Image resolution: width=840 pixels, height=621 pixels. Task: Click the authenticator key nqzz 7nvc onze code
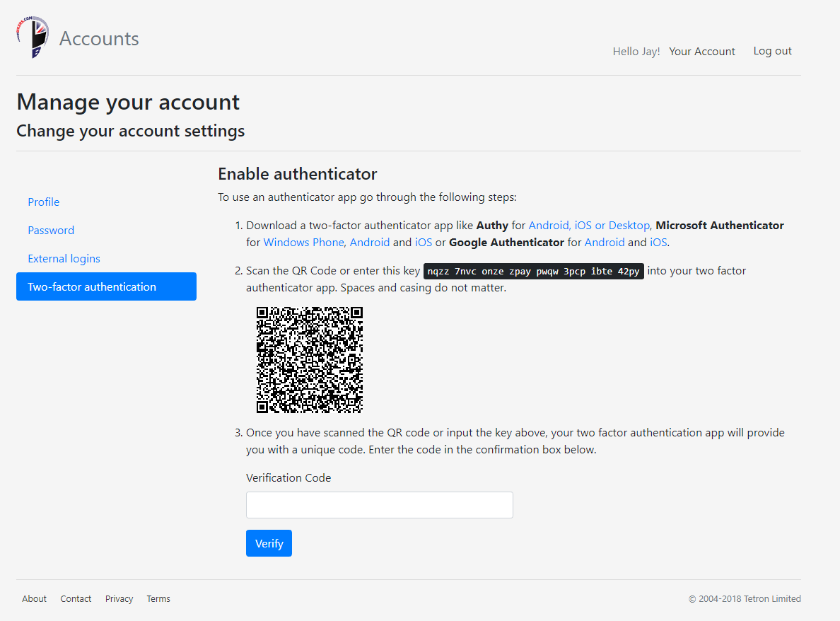tap(534, 271)
